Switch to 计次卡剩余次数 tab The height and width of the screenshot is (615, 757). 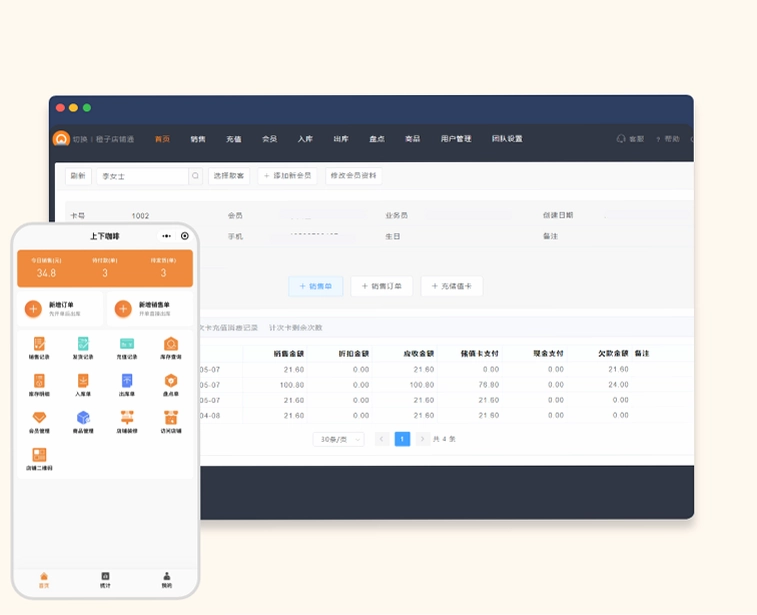(295, 328)
